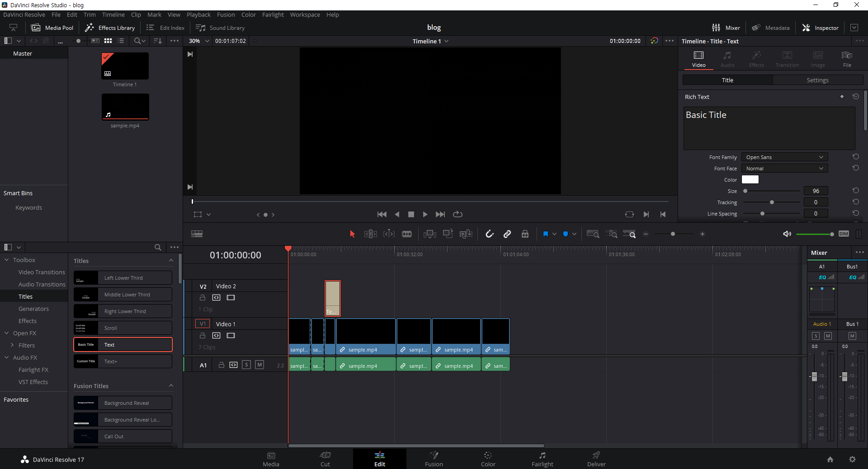The height and width of the screenshot is (469, 868).
Task: Toggle the Effects Library panel
Action: click(110, 28)
